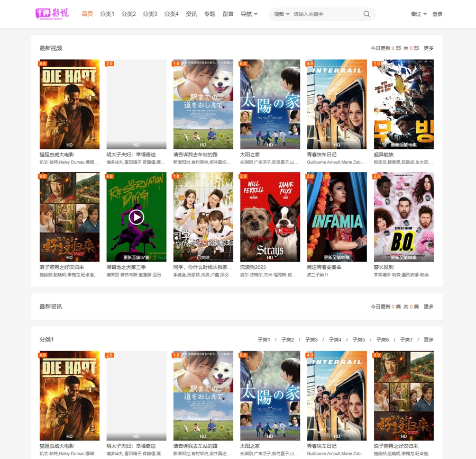Click 猫胆虫威大电影 title in 最新视频
Screen dimensions: 476x459
(x=57, y=155)
